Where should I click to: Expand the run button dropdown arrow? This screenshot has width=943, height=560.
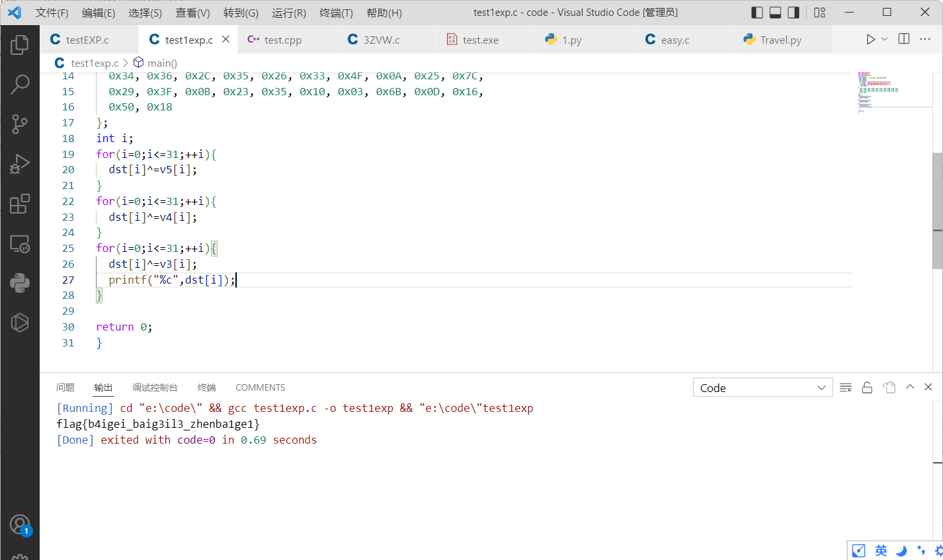(884, 40)
